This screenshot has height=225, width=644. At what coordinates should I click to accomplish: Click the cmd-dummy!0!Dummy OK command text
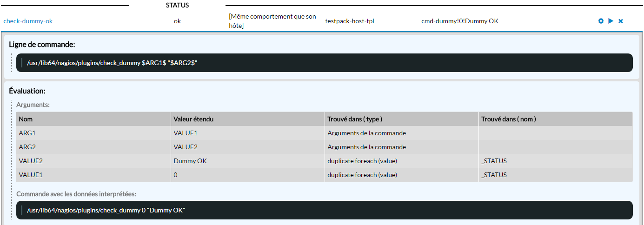pyautogui.click(x=459, y=21)
